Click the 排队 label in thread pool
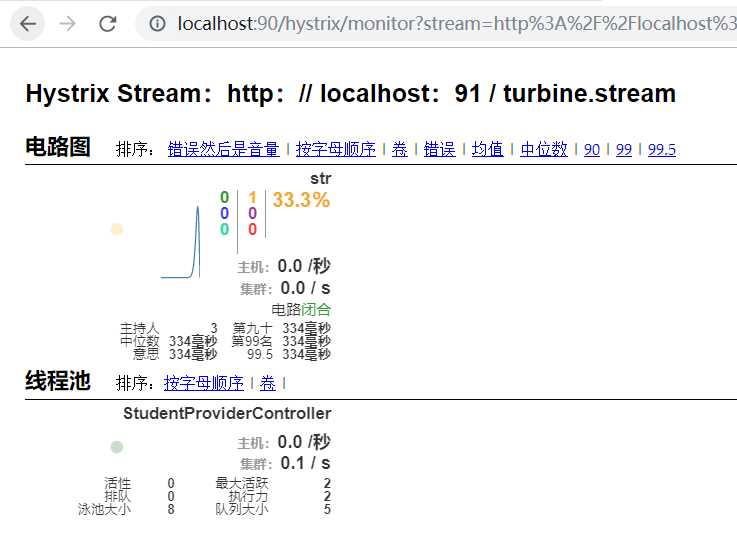Screen dimensions: 737x557 (118, 496)
